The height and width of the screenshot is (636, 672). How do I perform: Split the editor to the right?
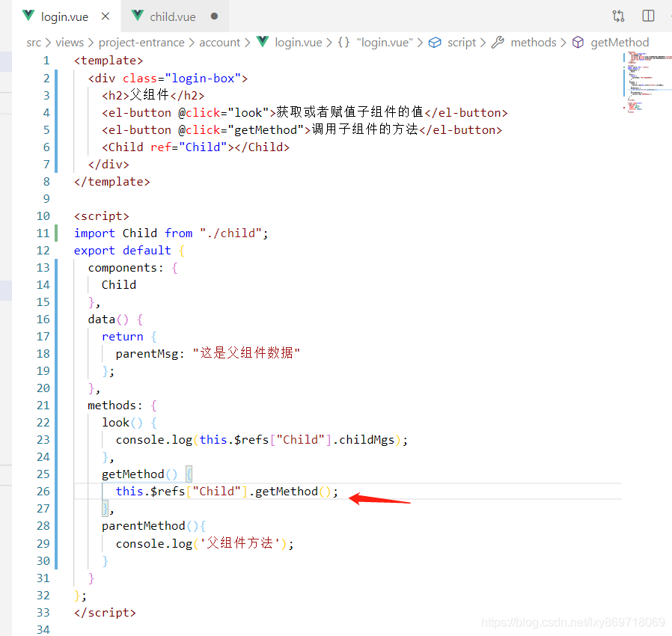coord(648,16)
